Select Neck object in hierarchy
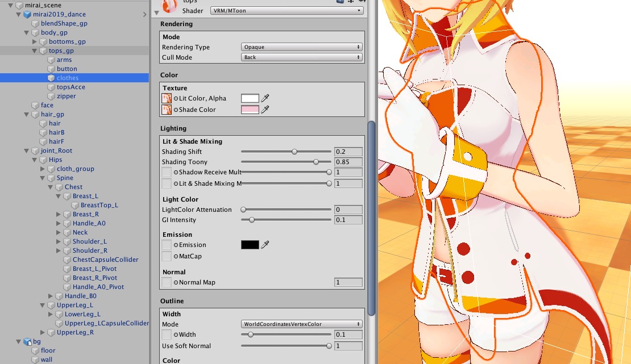631x364 pixels. [80, 232]
